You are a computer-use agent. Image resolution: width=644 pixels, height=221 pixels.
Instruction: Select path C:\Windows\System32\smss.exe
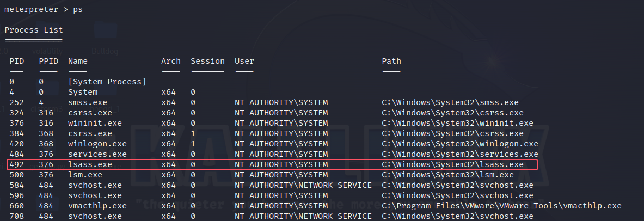pos(450,102)
